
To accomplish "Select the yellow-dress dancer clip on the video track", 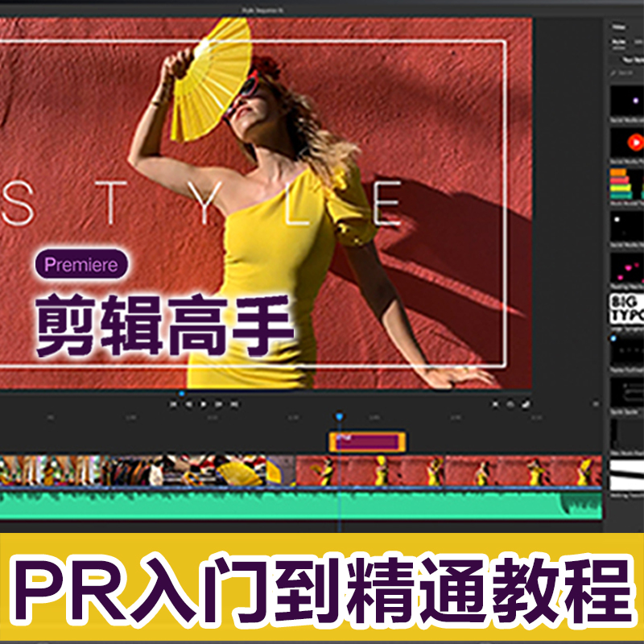I will (449, 470).
